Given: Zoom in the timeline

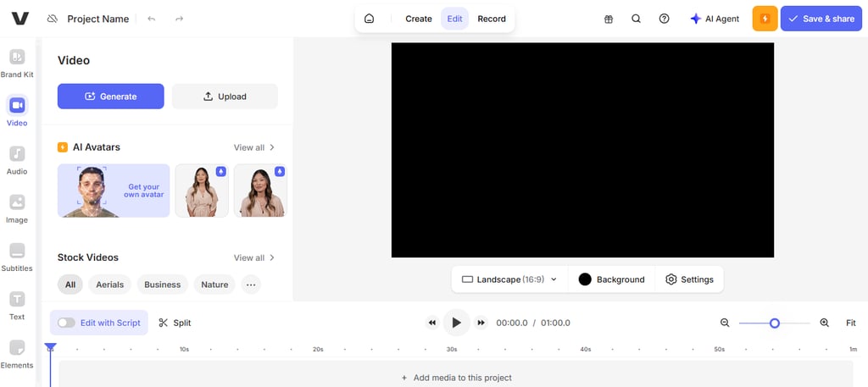Looking at the screenshot, I should 824,323.
